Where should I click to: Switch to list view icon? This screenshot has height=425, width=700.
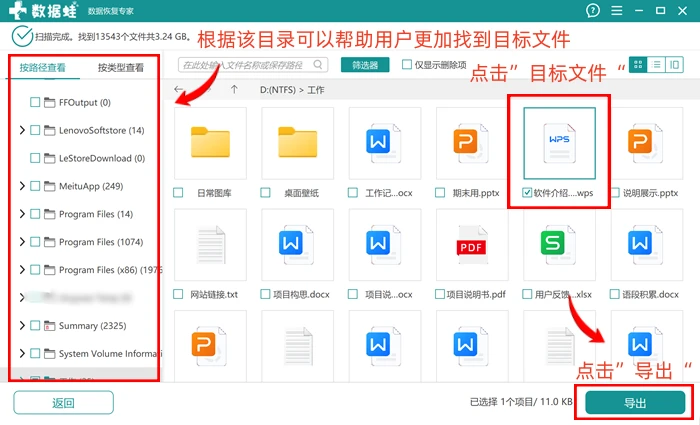[x=656, y=65]
